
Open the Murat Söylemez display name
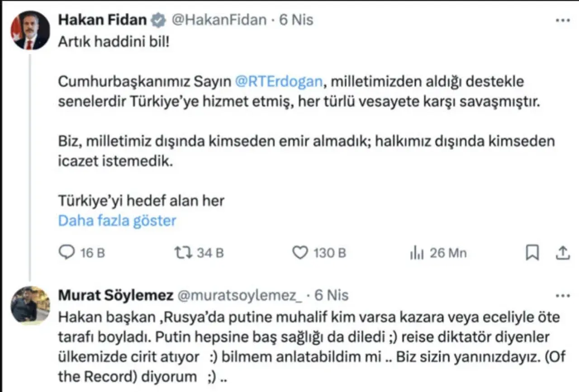pos(116,296)
